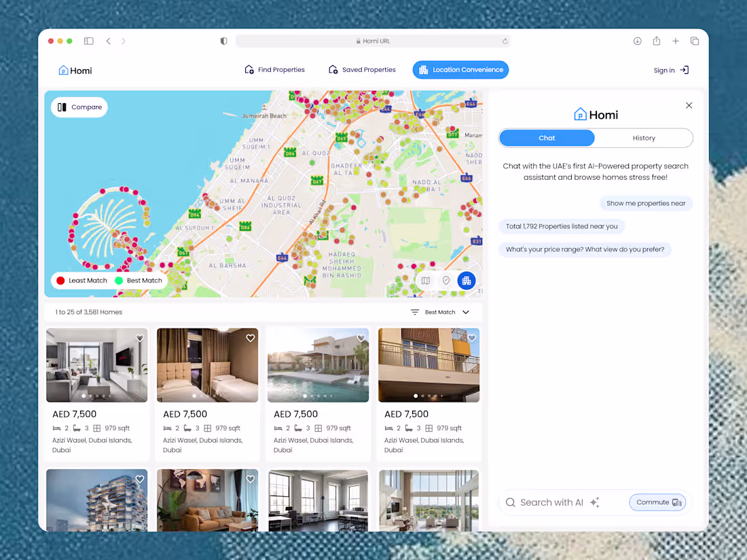Click the Homi URL address bar

click(373, 41)
